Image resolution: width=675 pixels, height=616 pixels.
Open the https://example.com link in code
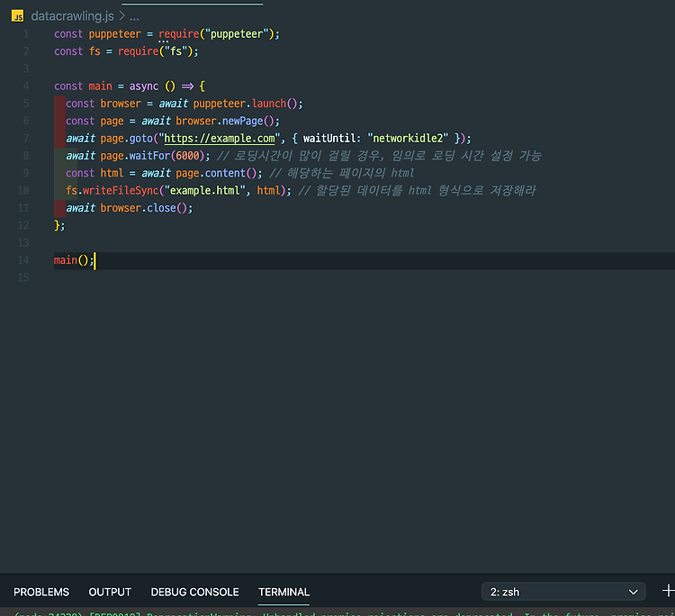point(220,139)
